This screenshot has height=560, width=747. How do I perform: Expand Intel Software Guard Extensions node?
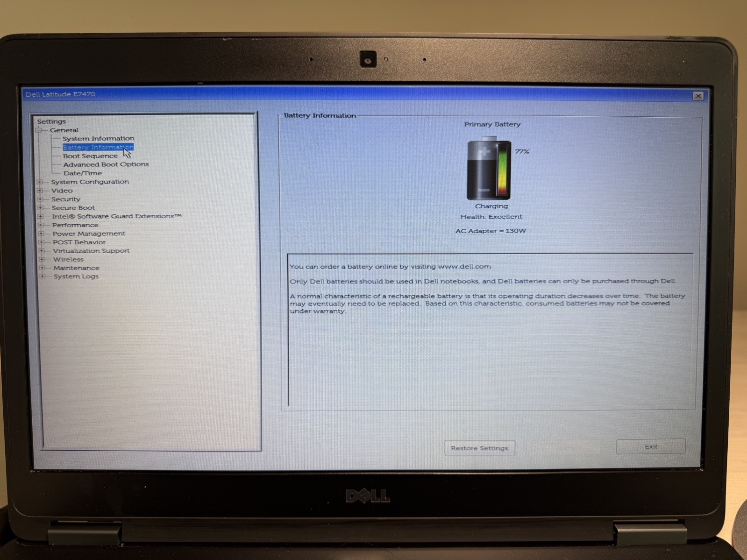(41, 217)
